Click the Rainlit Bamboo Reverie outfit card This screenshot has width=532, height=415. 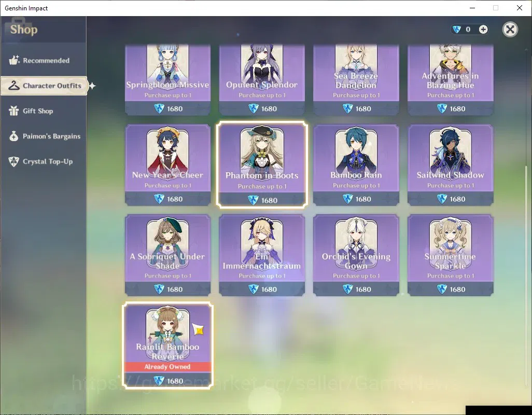(x=167, y=345)
